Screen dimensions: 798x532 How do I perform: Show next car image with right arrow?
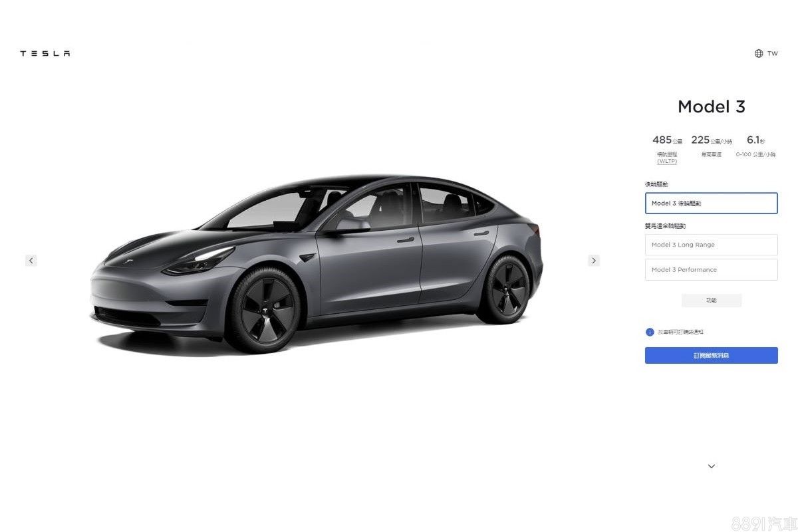594,260
